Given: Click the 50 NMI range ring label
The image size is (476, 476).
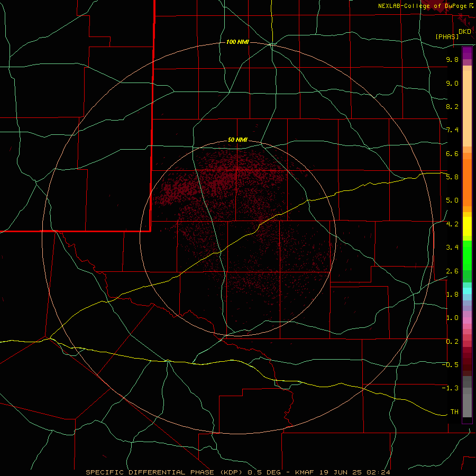Looking at the screenshot, I should (x=237, y=140).
